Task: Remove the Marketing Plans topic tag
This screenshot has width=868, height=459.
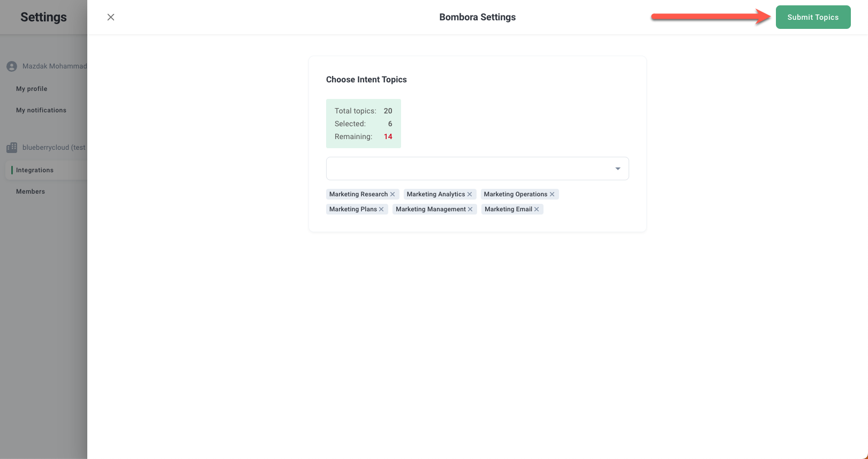Action: (x=381, y=209)
